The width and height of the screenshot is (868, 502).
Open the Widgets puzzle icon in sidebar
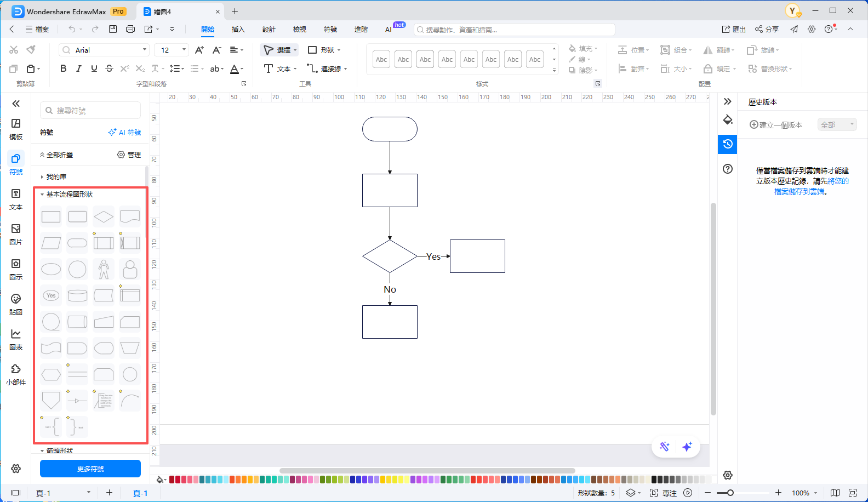coord(16,374)
